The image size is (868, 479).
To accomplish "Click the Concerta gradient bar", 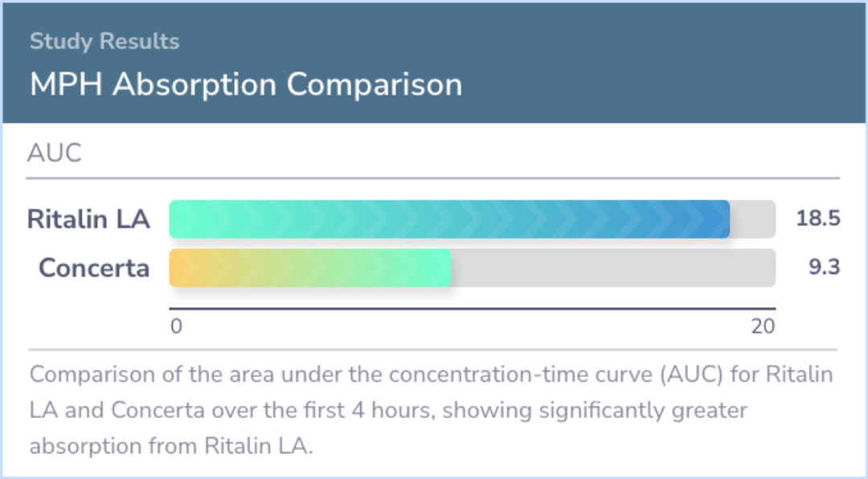I will coord(310,268).
